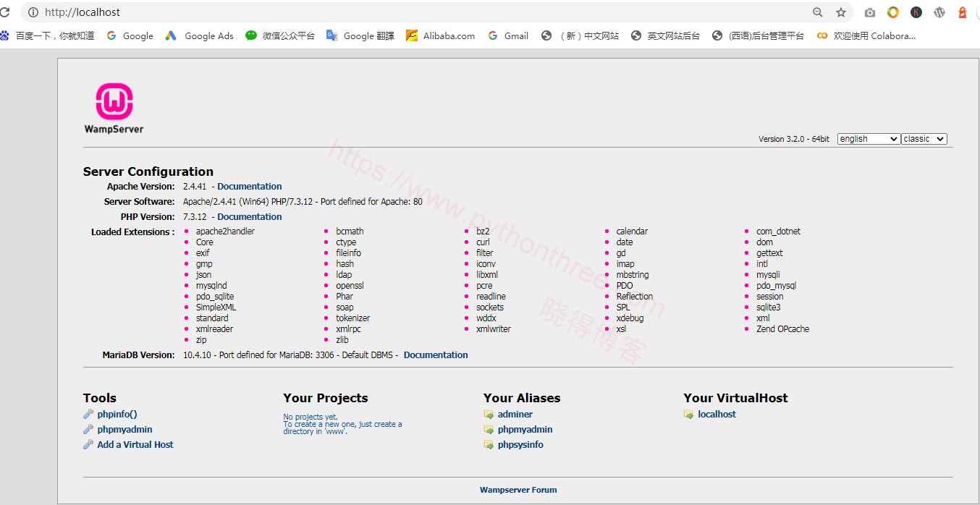Viewport: 980px width, 505px height.
Task: Click the folder icon beside phpsysinfo
Action: pyautogui.click(x=489, y=444)
